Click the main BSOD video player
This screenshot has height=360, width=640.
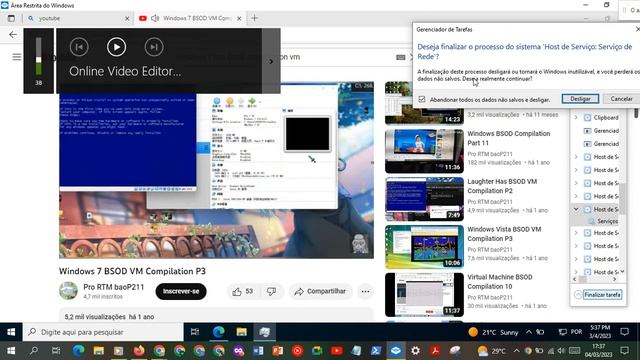tap(216, 171)
